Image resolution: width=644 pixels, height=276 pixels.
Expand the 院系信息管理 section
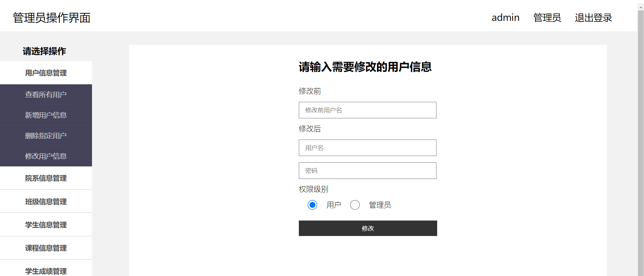[46, 178]
